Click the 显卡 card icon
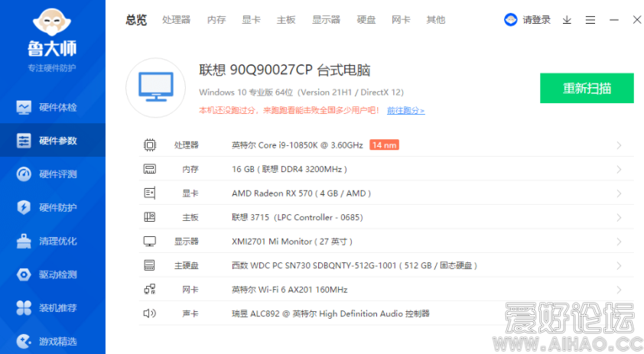Viewport: 644px width, 354px height. [x=149, y=193]
